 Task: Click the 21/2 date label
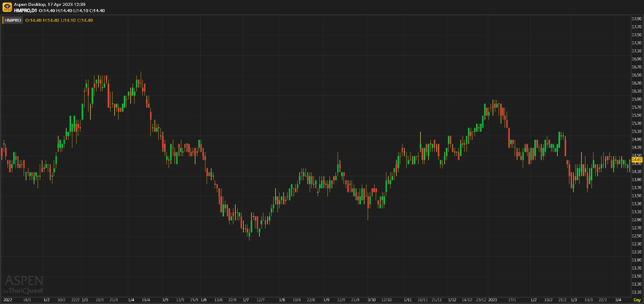tap(562, 300)
